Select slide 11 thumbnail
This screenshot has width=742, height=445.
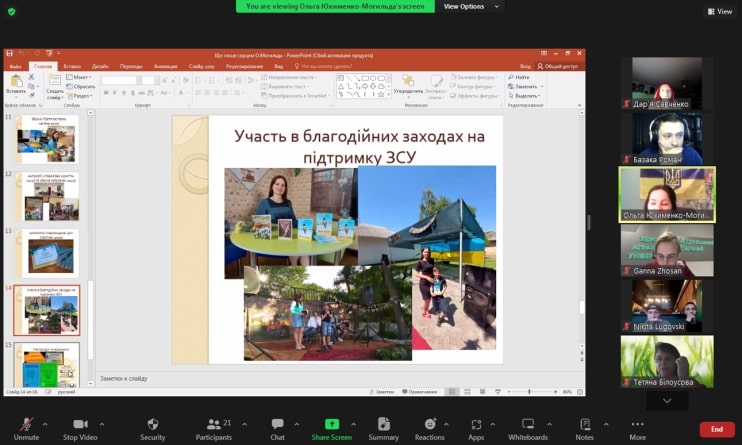[x=46, y=139]
